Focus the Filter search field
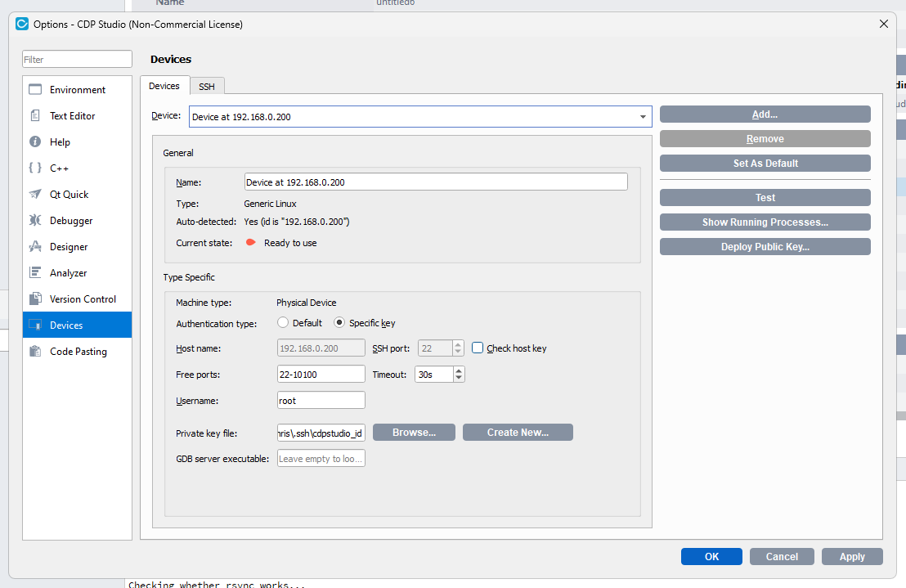906x588 pixels. click(77, 59)
